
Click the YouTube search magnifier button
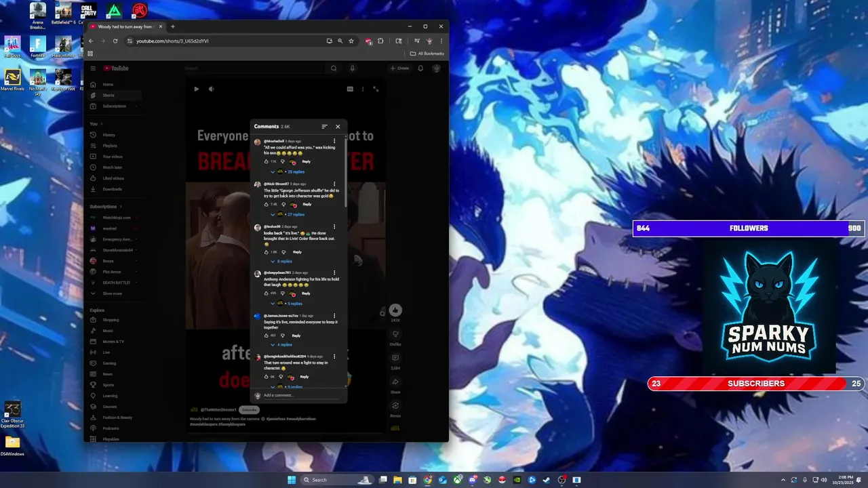pos(334,68)
